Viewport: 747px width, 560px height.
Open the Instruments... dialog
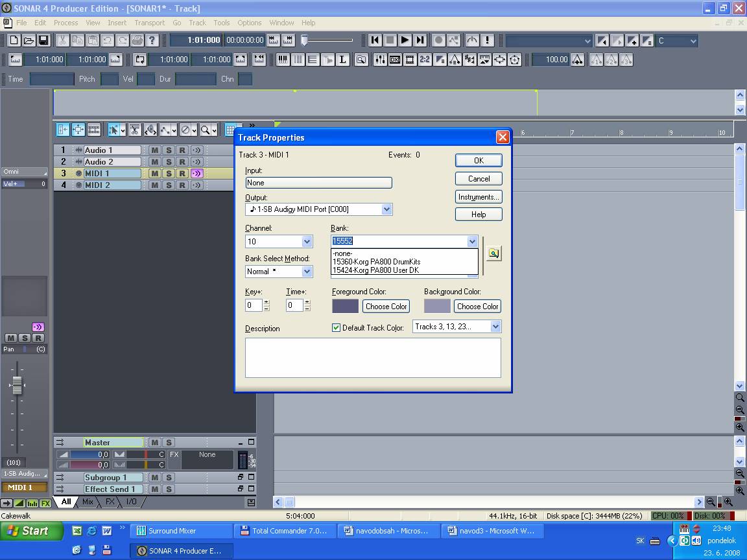[x=479, y=196]
